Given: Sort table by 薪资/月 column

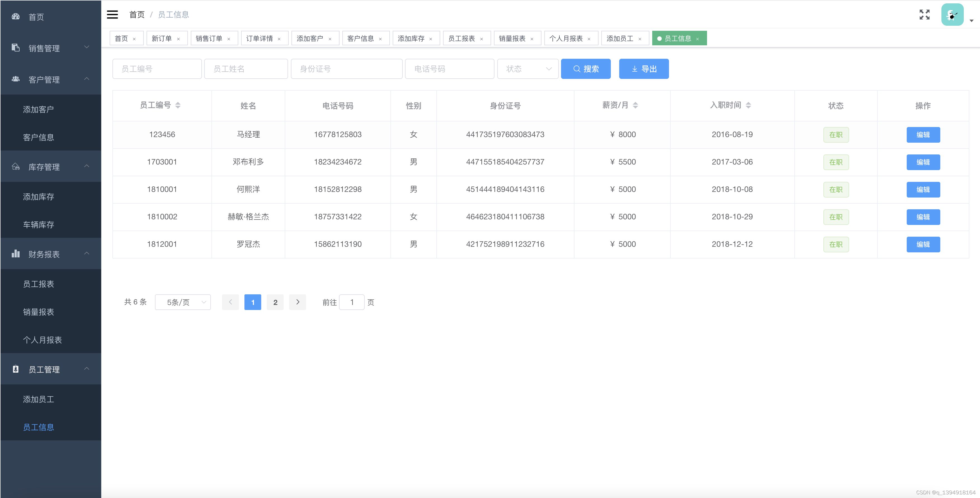Looking at the screenshot, I should 635,105.
